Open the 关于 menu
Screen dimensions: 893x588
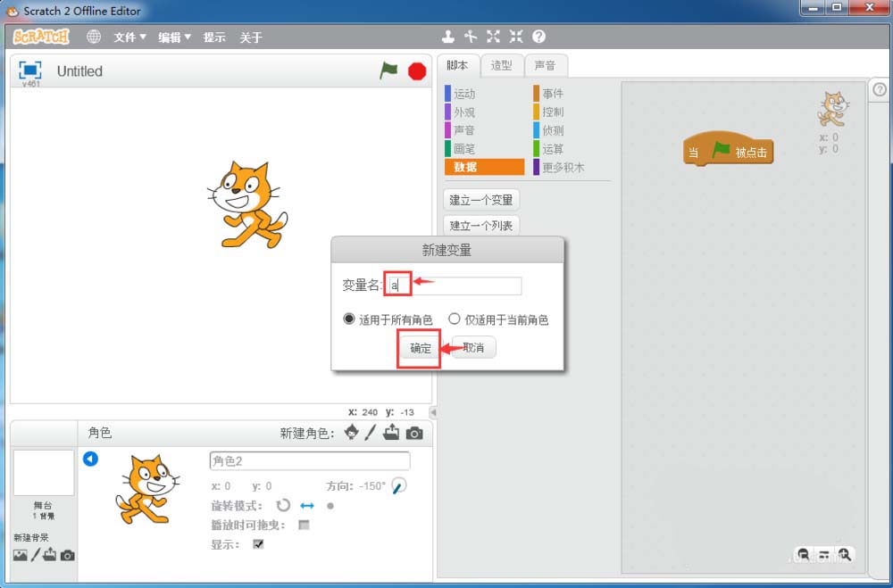[x=251, y=37]
